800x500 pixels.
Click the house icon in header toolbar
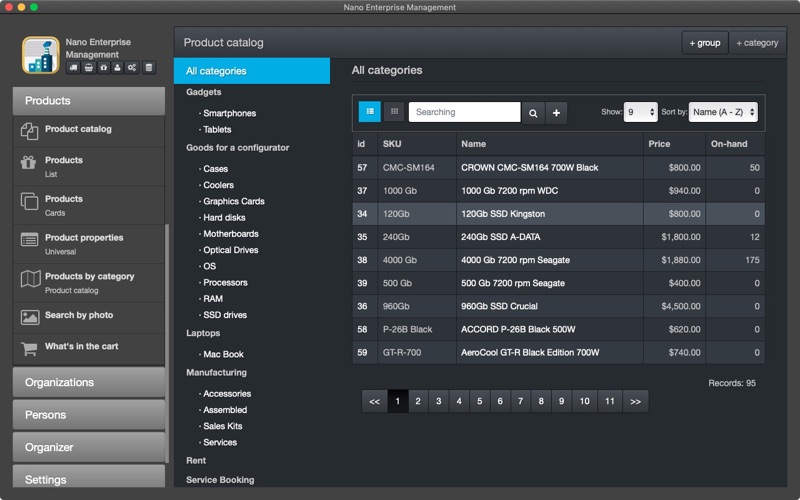click(x=104, y=68)
